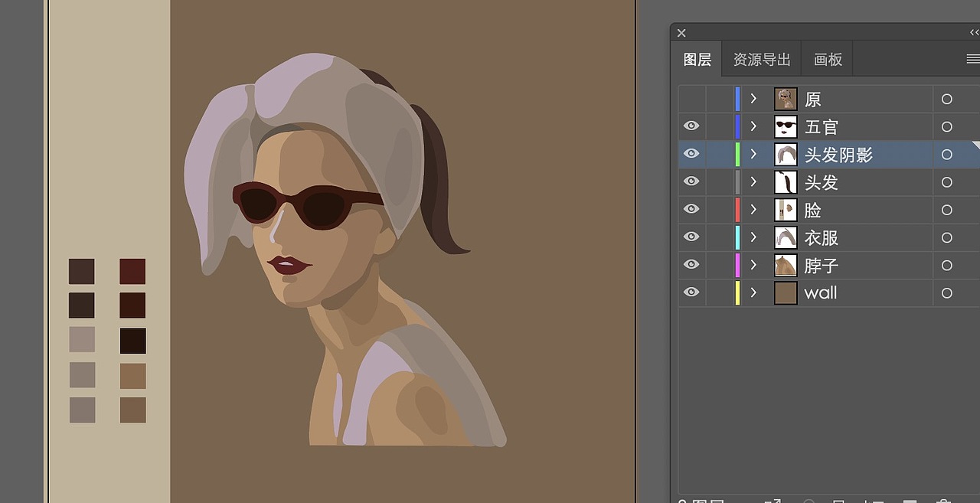Show the hidden 原 layer
This screenshot has width=980, height=503.
click(x=691, y=99)
